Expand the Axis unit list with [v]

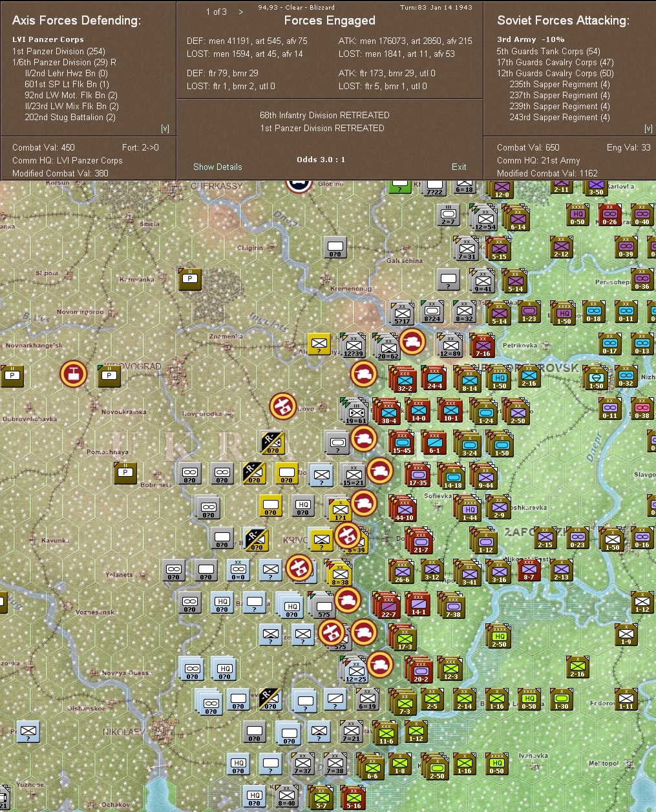[x=165, y=128]
